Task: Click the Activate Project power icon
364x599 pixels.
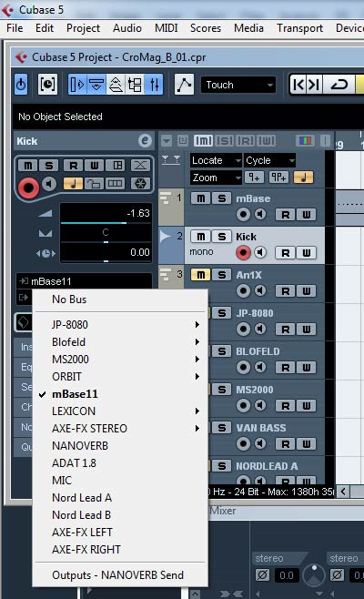Action: pos(21,84)
